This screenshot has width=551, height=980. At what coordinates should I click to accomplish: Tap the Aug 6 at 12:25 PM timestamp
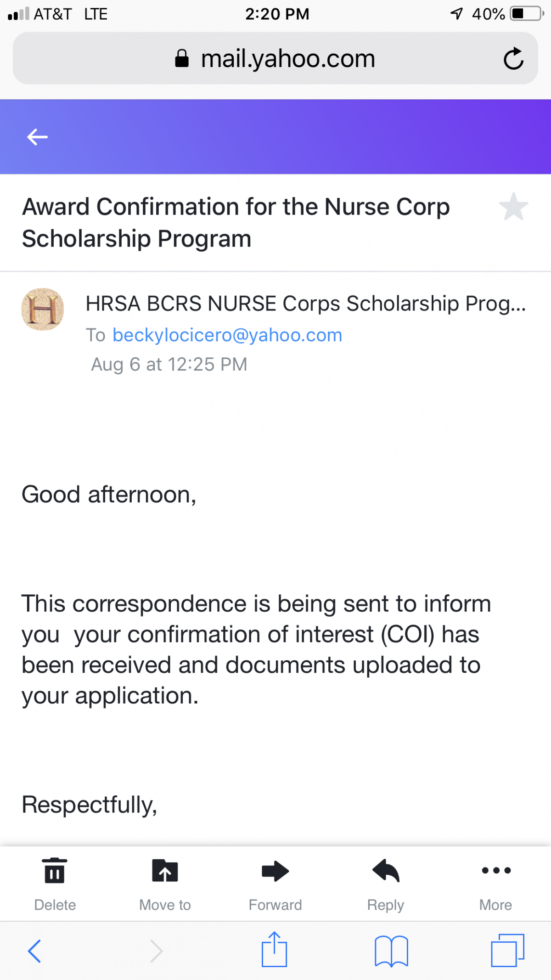tap(169, 364)
